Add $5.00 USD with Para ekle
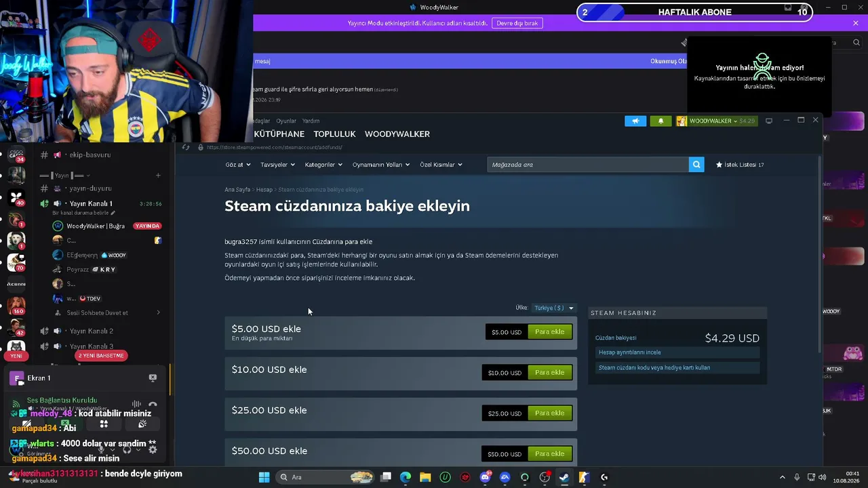 click(549, 332)
